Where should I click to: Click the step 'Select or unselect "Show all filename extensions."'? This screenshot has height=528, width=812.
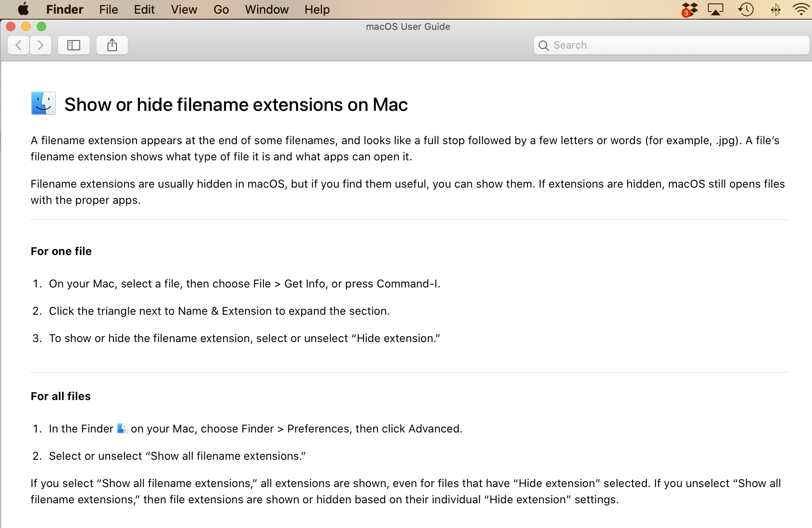[177, 456]
